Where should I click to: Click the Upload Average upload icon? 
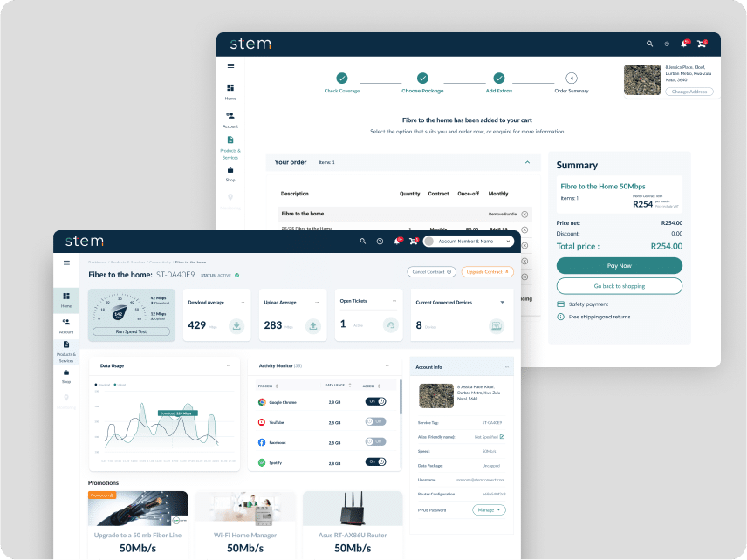pos(312,326)
